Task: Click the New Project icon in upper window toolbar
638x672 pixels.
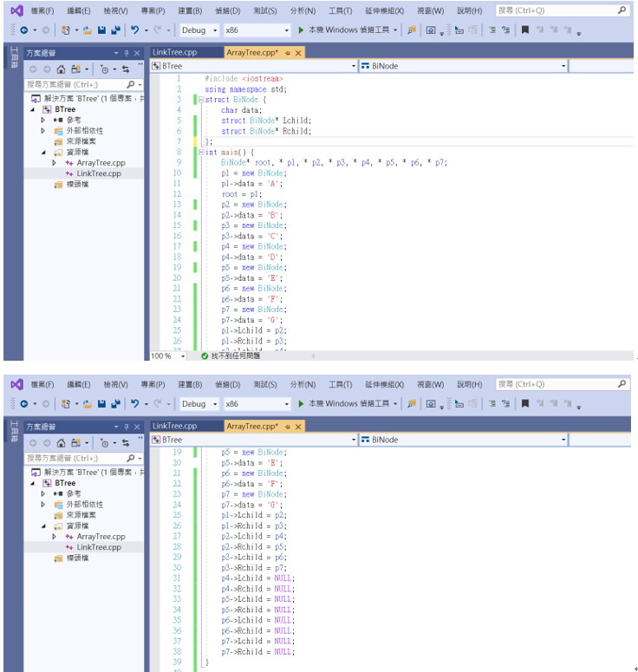Action: pos(66,30)
